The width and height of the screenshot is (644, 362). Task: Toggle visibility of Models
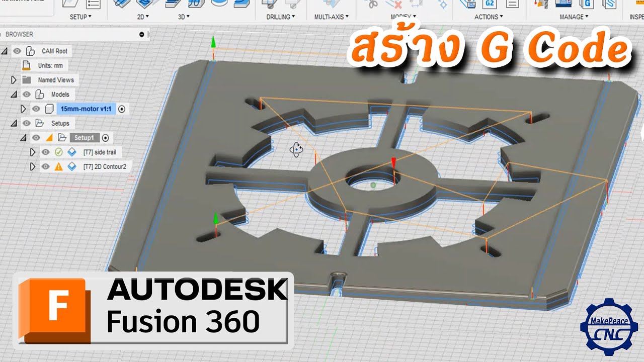27,95
